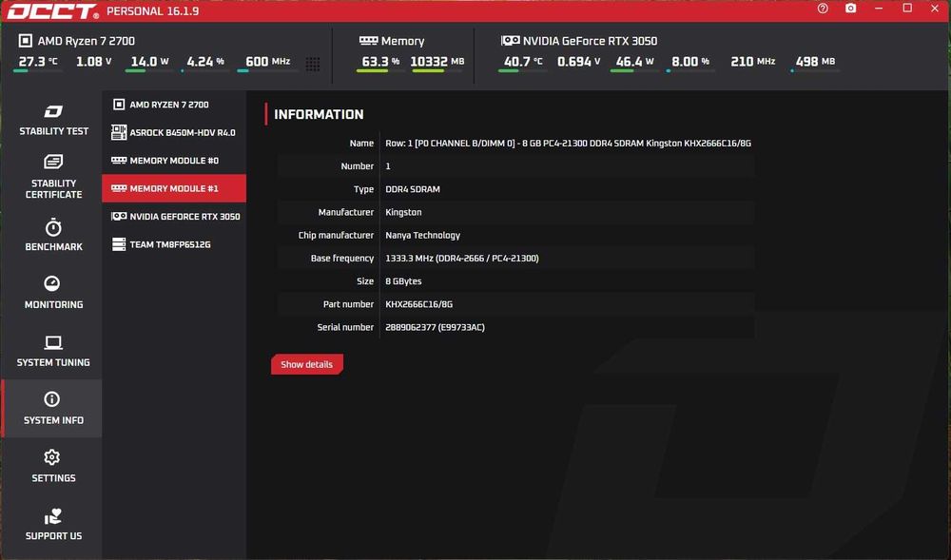Select AMD RYZEN 7 2700 in device list
Image resolution: width=951 pixels, height=560 pixels.
(x=174, y=105)
